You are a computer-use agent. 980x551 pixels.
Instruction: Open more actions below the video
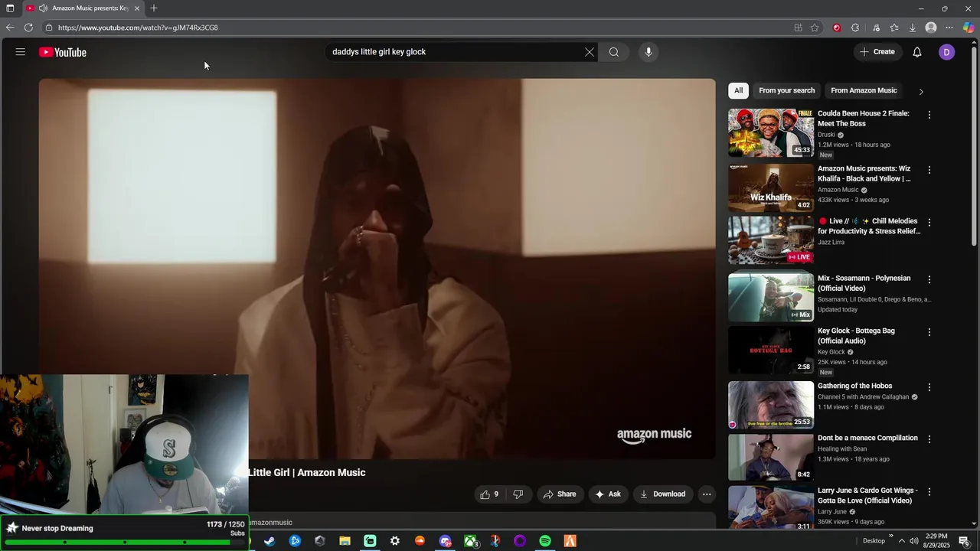tap(707, 494)
